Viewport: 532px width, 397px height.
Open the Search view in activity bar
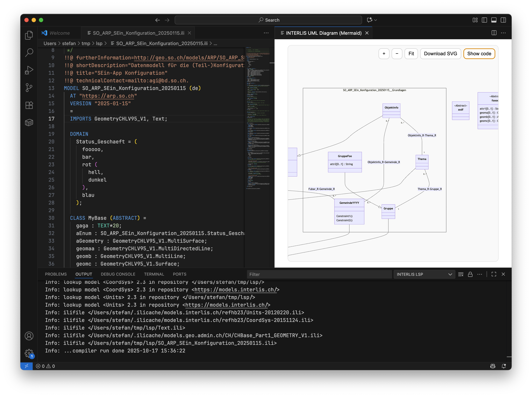pos(29,53)
